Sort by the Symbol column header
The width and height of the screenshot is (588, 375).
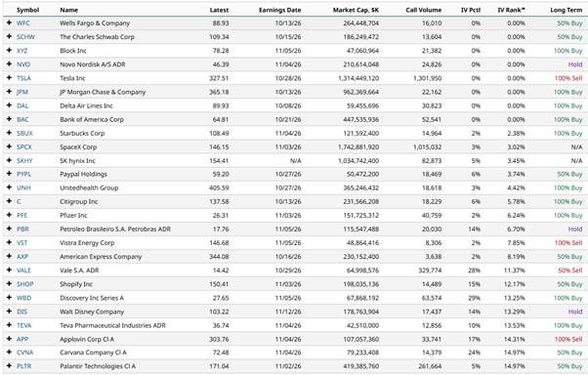click(x=27, y=10)
